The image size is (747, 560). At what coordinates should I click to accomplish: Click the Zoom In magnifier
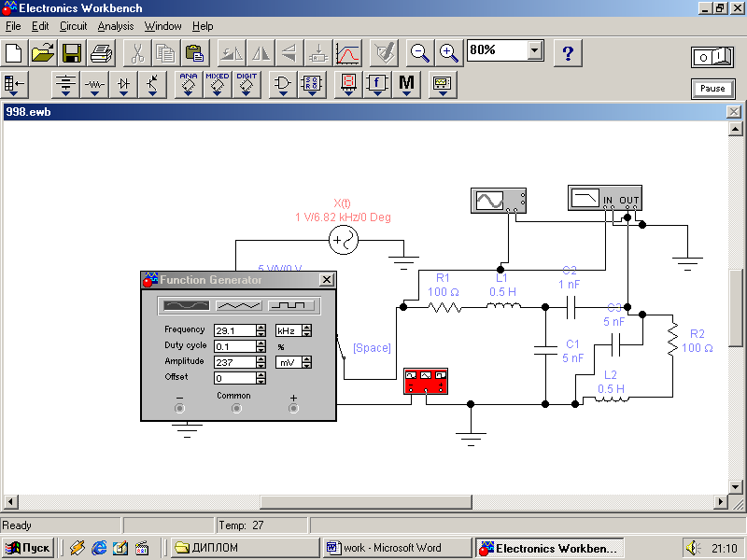[449, 53]
